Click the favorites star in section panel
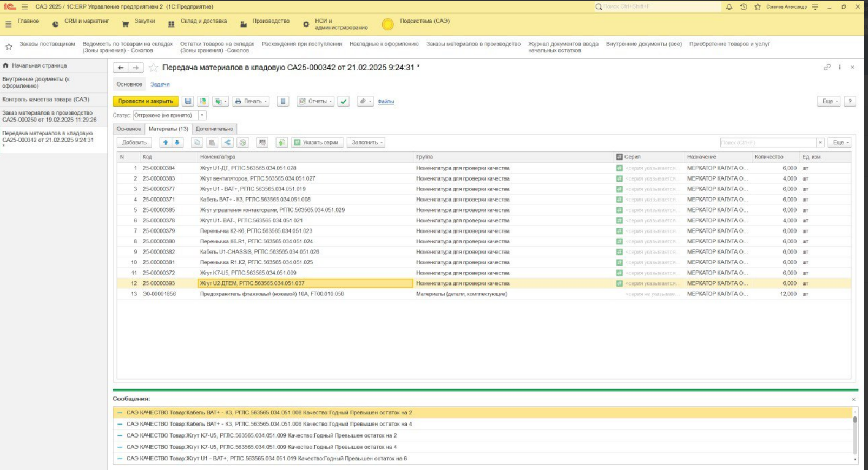Screen dimensions: 868x470 click(x=9, y=47)
